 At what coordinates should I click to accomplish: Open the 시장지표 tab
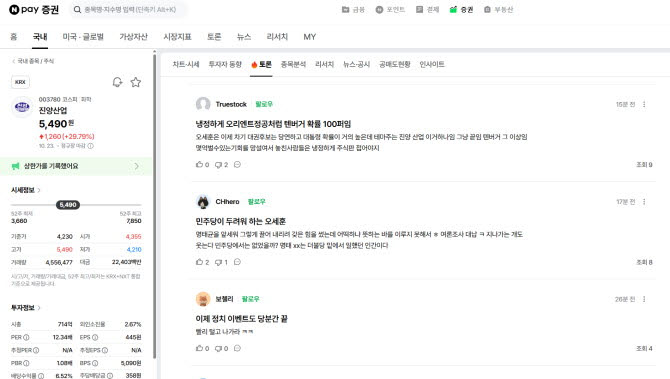(x=177, y=37)
